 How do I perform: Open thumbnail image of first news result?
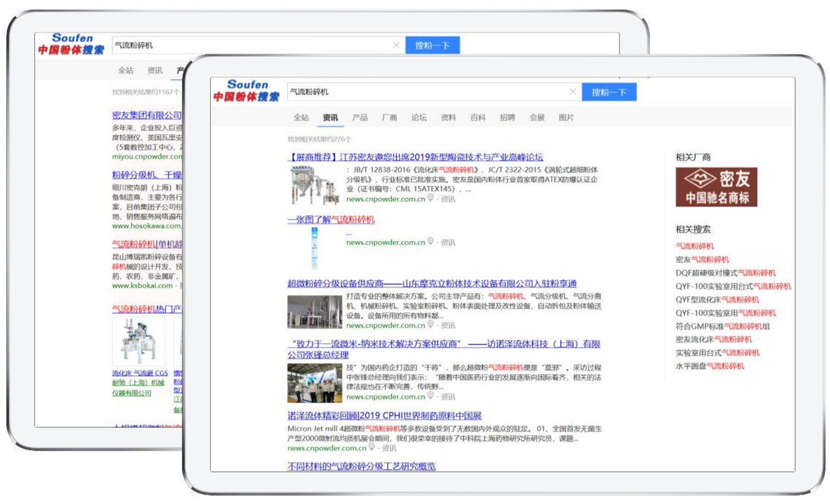coord(314,186)
